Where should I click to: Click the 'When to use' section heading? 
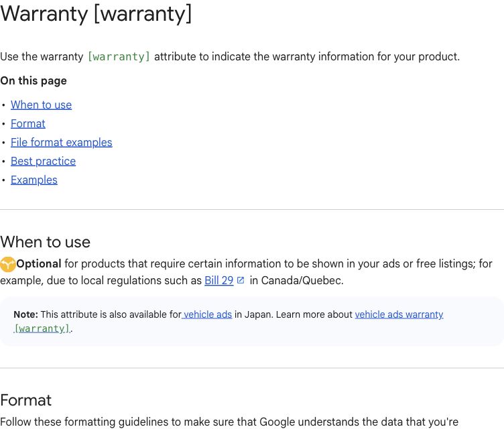(46, 242)
